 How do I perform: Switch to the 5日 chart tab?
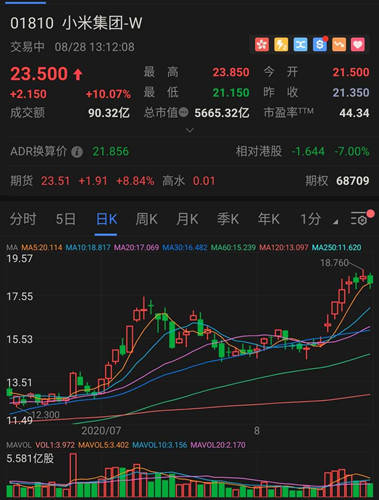point(65,219)
